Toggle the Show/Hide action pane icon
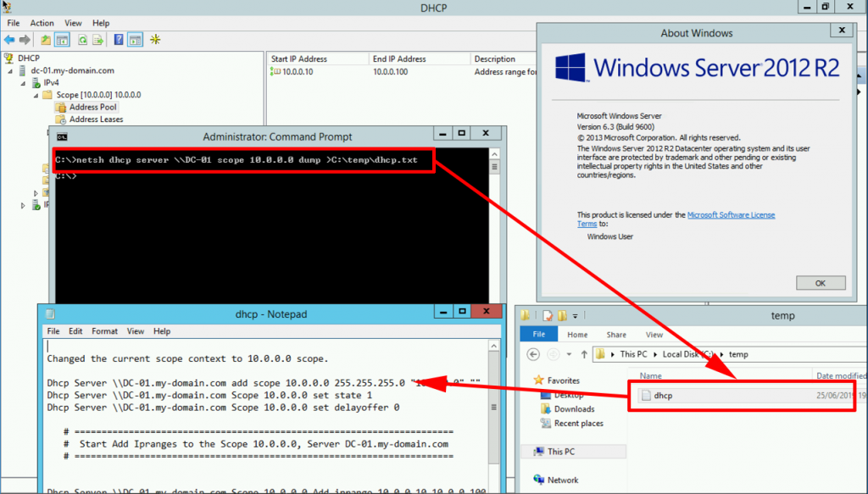Image resolution: width=868 pixels, height=494 pixels. coord(136,39)
